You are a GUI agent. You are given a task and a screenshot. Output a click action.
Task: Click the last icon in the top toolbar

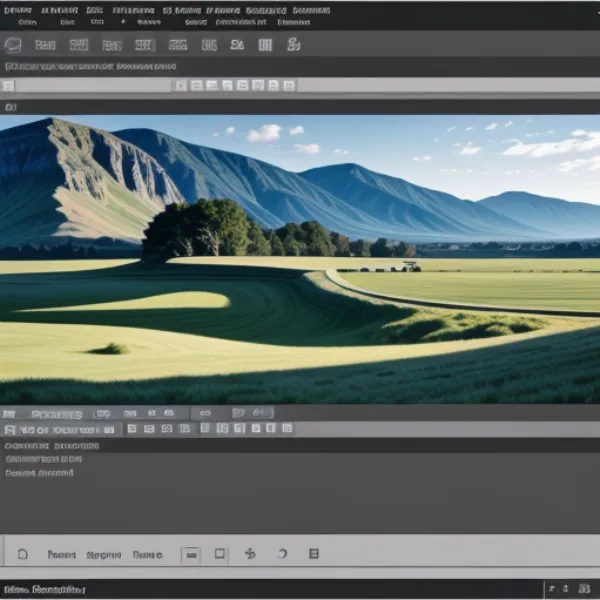[294, 45]
